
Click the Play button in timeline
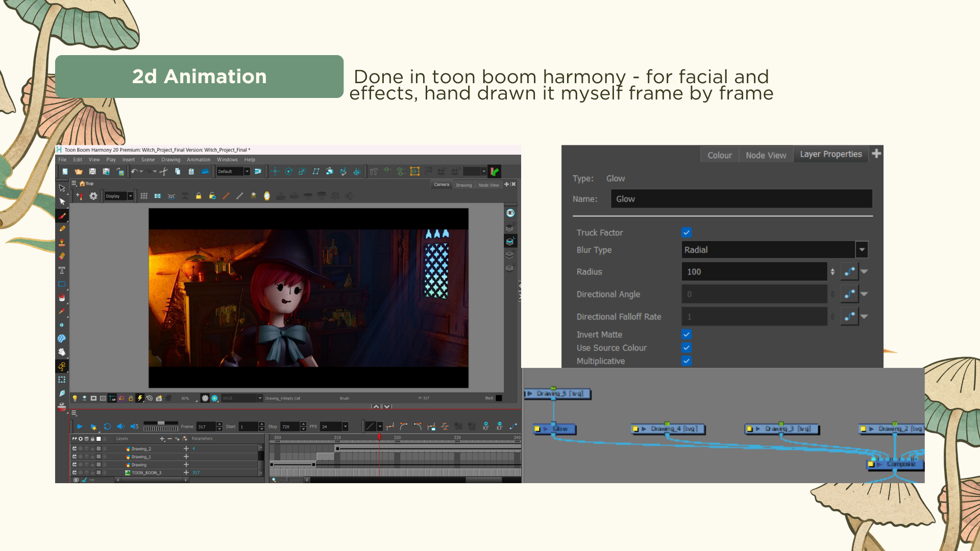tap(80, 427)
